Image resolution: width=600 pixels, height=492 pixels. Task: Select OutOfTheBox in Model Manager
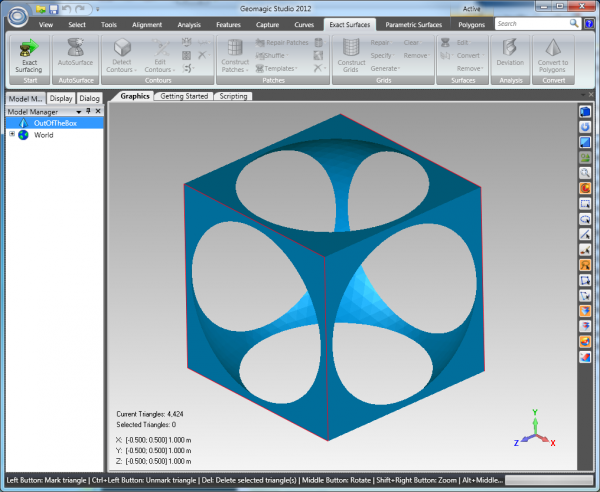(54, 123)
